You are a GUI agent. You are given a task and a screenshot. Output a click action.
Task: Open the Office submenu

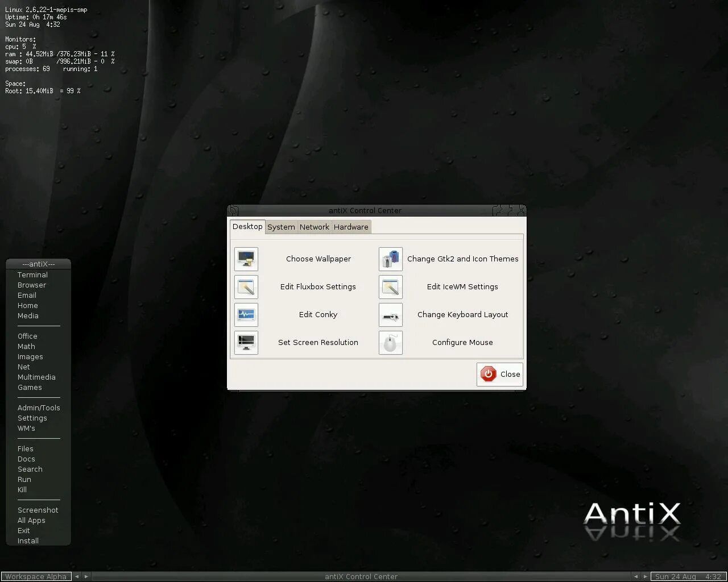[27, 336]
